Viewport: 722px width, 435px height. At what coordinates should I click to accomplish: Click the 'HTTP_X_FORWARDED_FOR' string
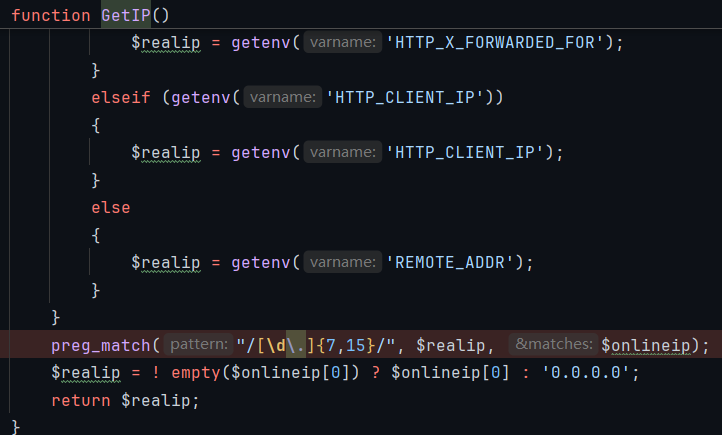(x=494, y=43)
